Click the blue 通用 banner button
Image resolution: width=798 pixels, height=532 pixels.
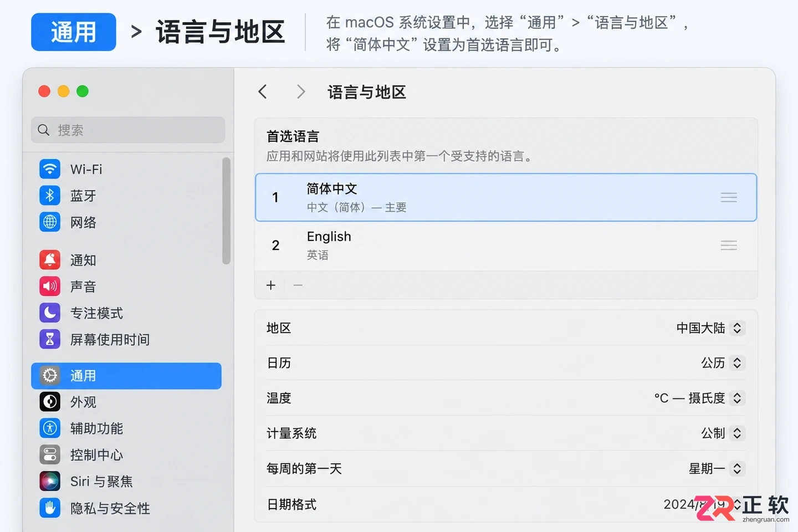74,32
